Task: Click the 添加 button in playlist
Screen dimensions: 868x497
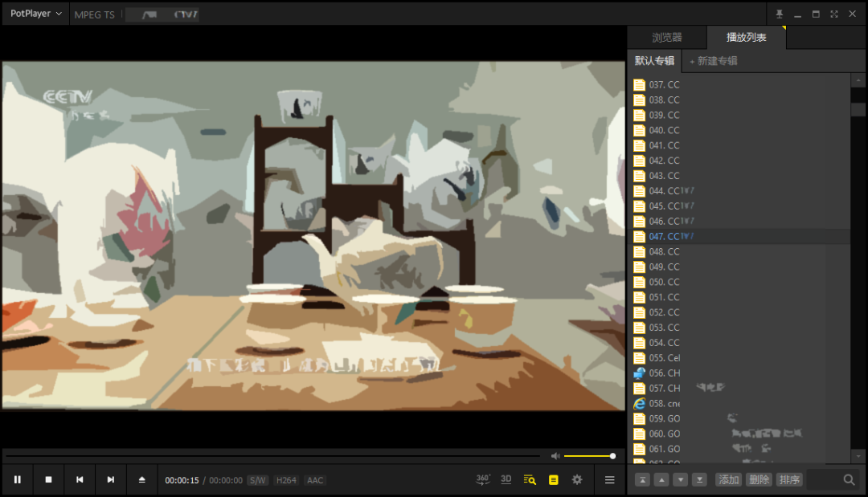Action: [729, 479]
